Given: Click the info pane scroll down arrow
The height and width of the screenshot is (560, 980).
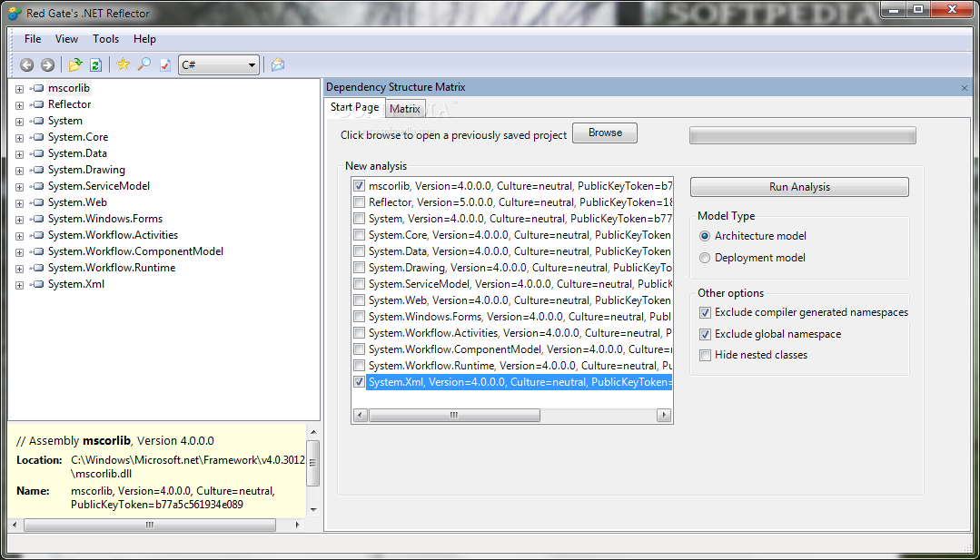Looking at the screenshot, I should click(313, 509).
